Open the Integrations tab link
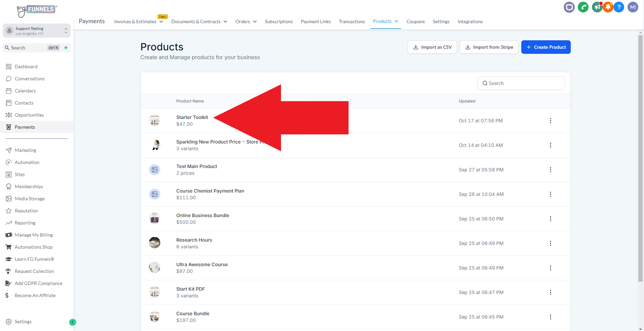This screenshot has width=644, height=331. coord(470,22)
